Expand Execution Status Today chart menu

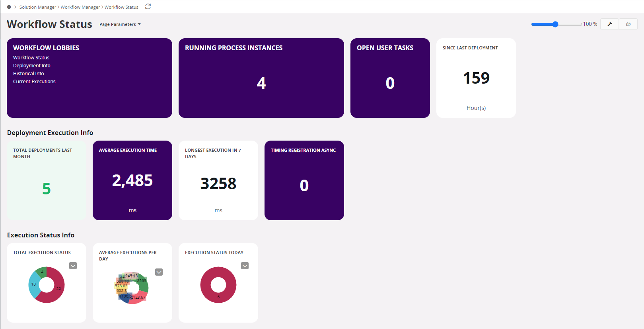pyautogui.click(x=245, y=266)
